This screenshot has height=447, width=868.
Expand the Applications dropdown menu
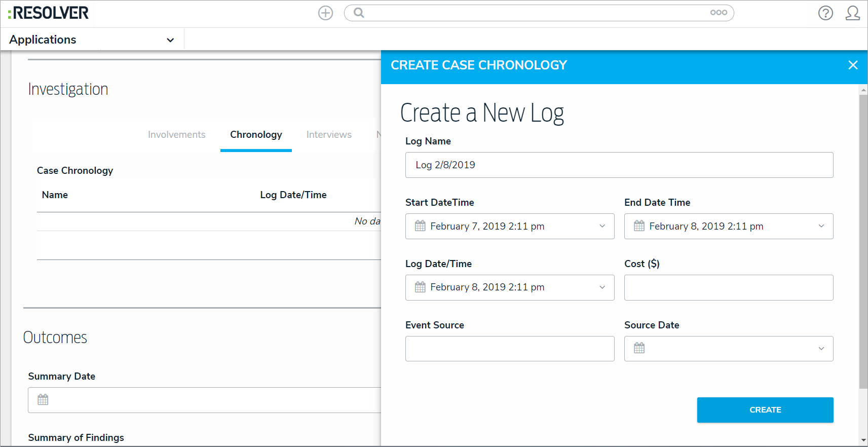170,40
